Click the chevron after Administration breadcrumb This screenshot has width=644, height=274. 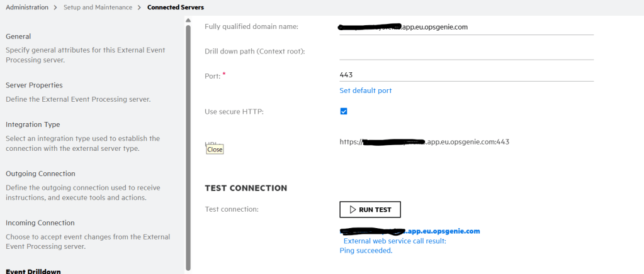(56, 8)
